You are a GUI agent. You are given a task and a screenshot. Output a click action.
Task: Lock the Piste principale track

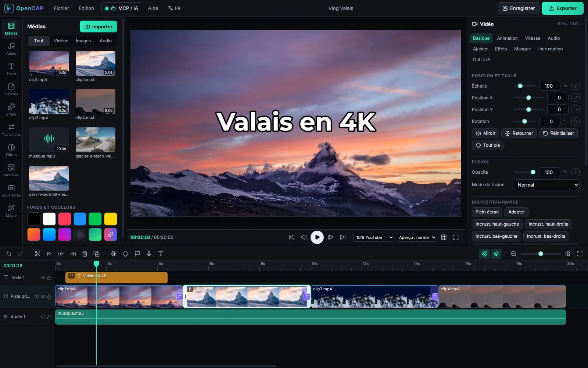coord(49,296)
